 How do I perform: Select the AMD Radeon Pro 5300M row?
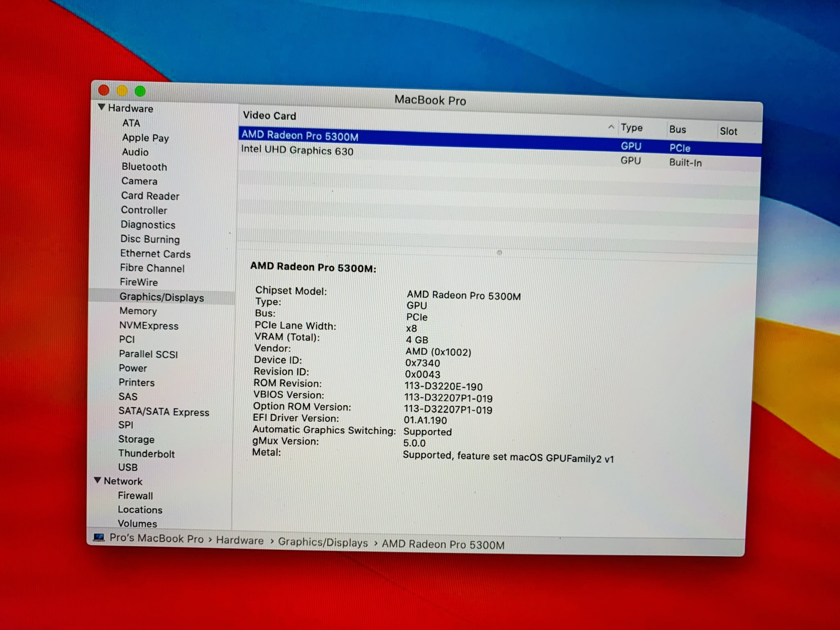point(300,136)
